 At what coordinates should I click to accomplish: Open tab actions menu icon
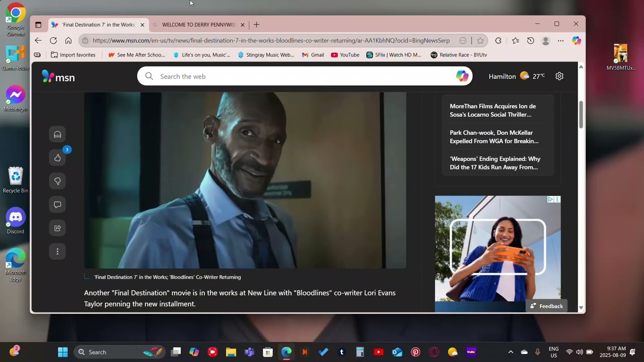pos(38,25)
